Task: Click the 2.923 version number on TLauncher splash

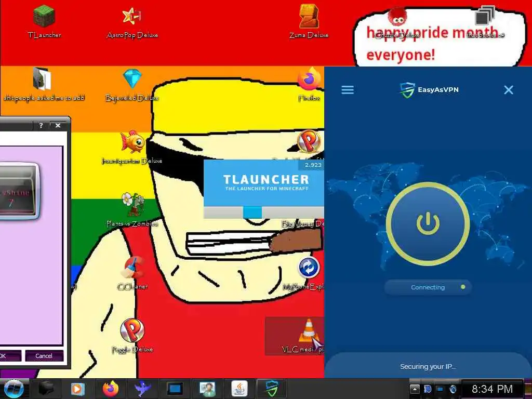Action: (x=313, y=165)
